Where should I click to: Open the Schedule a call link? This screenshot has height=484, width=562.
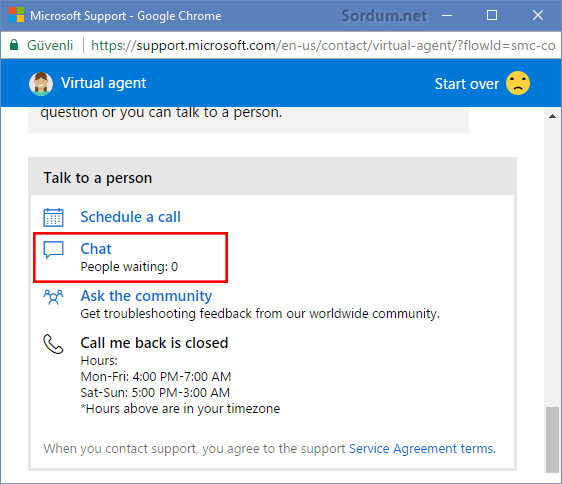tap(130, 217)
